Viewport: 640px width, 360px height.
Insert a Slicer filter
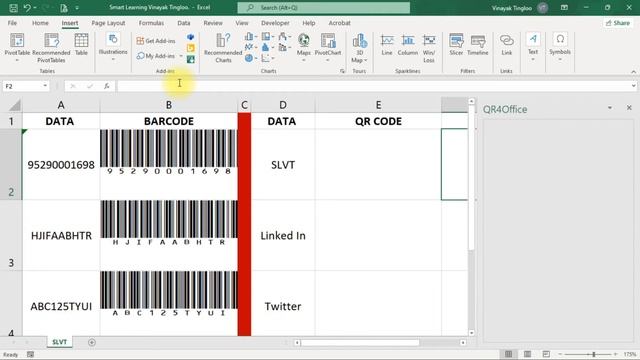click(456, 45)
